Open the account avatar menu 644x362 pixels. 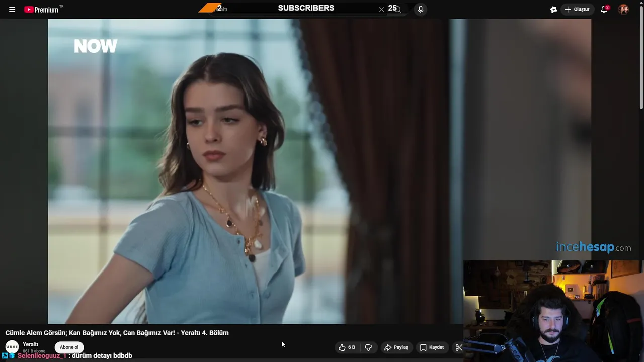(623, 9)
